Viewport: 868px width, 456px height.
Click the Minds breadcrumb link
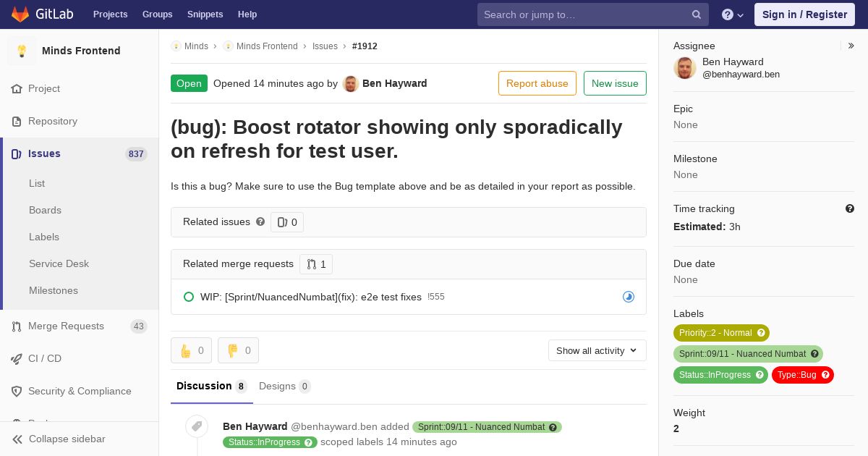tap(196, 46)
